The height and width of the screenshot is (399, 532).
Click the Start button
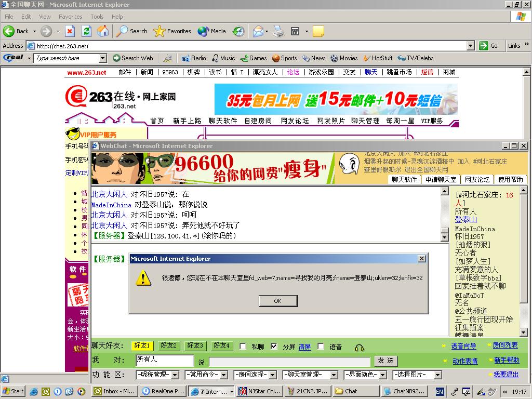click(x=13, y=391)
